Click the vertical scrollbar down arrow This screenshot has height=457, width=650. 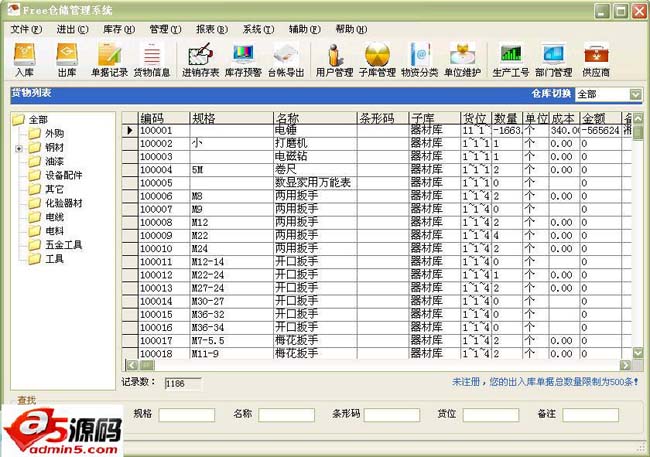coord(638,353)
